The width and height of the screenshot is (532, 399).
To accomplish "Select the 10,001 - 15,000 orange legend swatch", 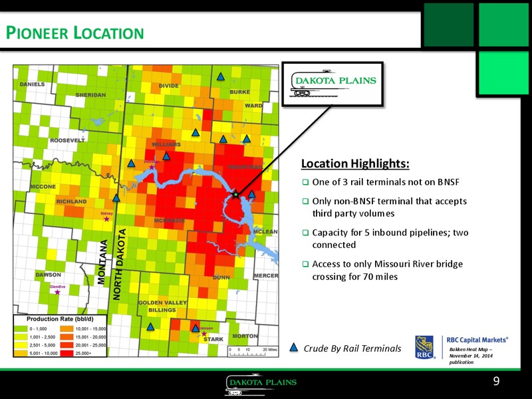I will click(67, 329).
